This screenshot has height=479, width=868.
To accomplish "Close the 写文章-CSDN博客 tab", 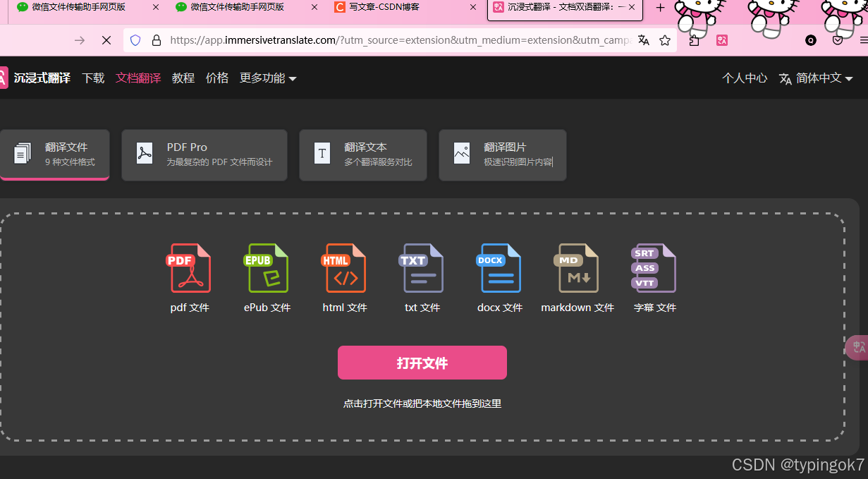I will 473,7.
